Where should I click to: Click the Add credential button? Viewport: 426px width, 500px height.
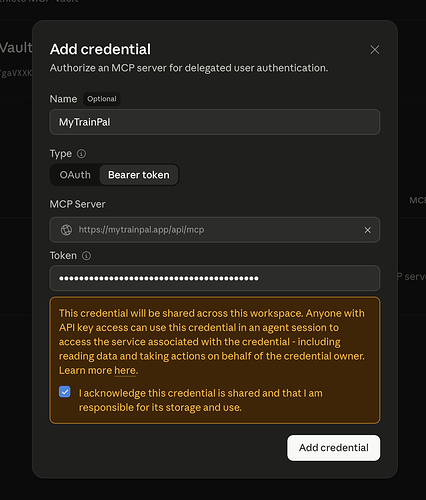(333, 448)
